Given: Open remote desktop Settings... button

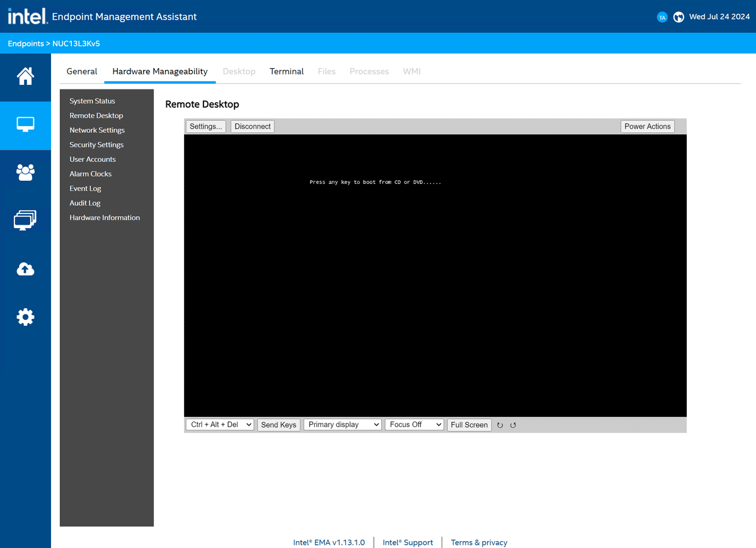Looking at the screenshot, I should (206, 127).
